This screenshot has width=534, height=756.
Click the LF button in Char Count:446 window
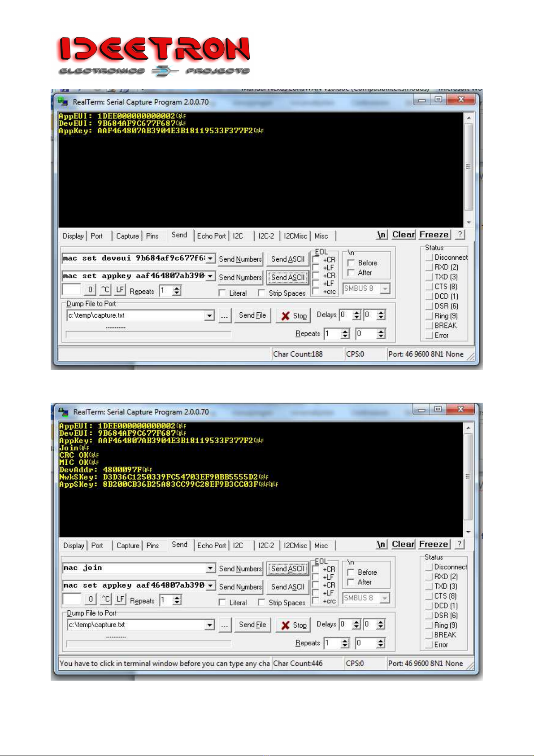[x=120, y=599]
